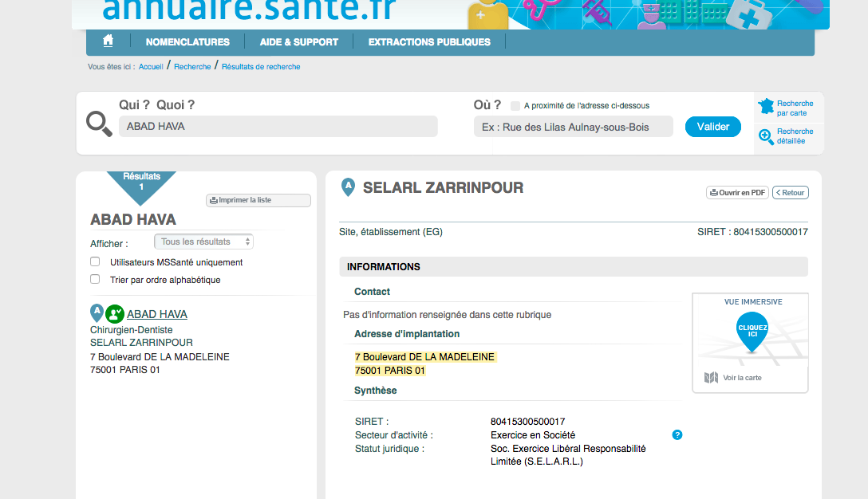Click 'Pas d'information renseignée dans cette rubrique'
The width and height of the screenshot is (868, 499).
[448, 315]
